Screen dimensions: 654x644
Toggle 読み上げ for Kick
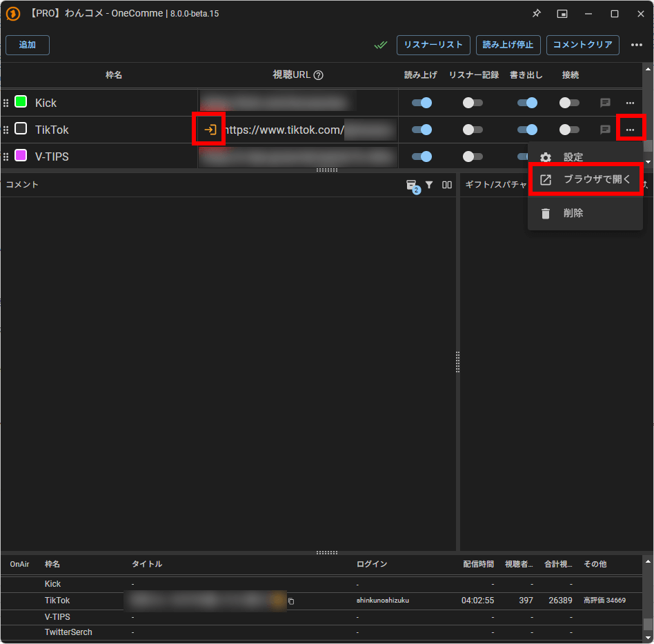422,103
